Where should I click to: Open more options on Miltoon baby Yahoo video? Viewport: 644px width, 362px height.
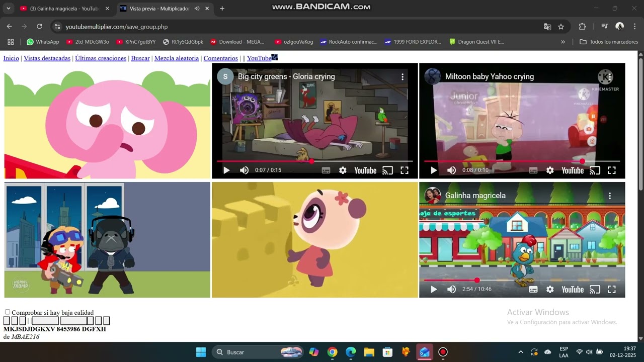(x=610, y=77)
